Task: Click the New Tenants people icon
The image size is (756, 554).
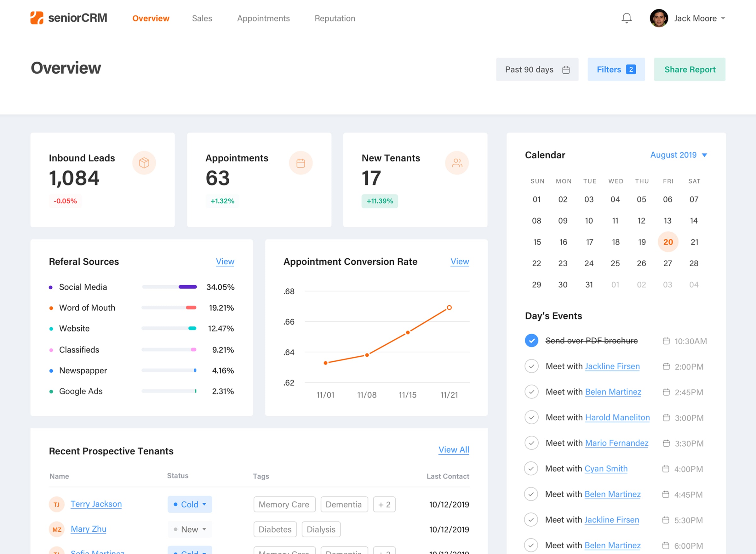Action: 457,163
